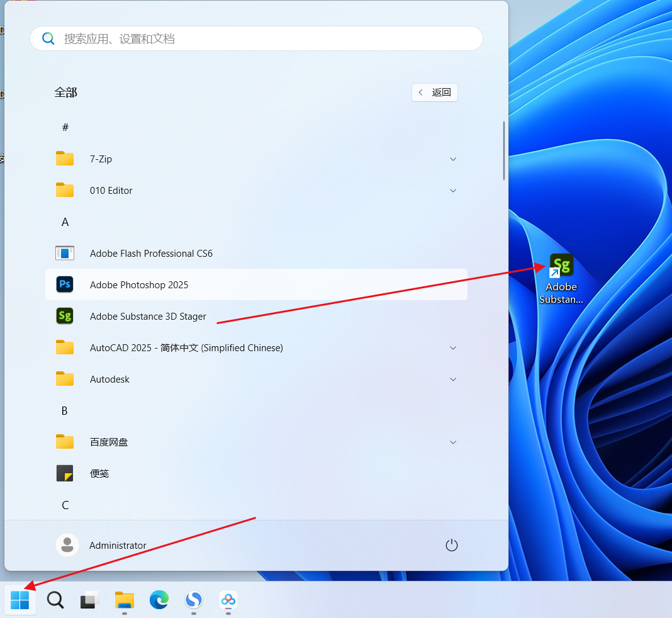Click the Adobe Substance desktop shortcut
Viewport: 672px width, 618px height.
tap(561, 279)
